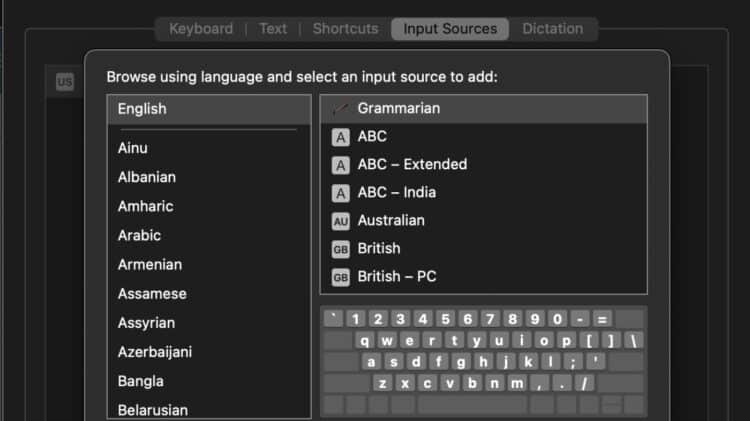
Task: Select the British – PC input source
Action: pos(397,277)
